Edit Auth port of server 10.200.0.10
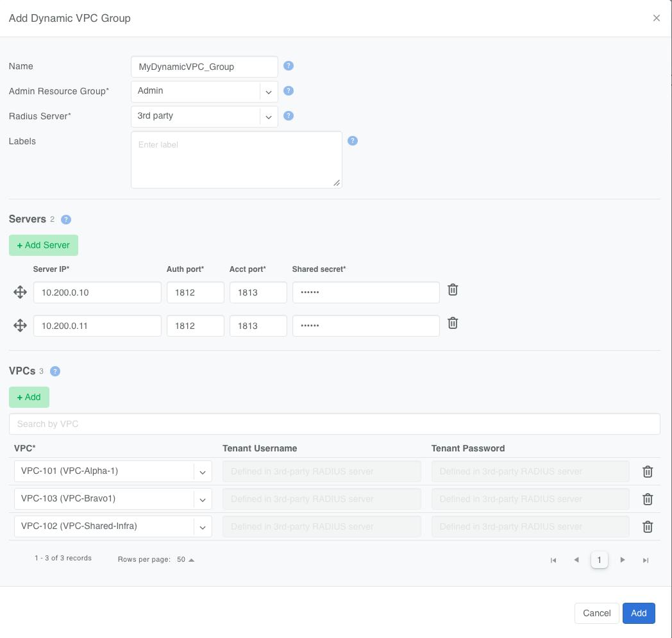Viewport: 672px width, 638px height. click(x=196, y=292)
